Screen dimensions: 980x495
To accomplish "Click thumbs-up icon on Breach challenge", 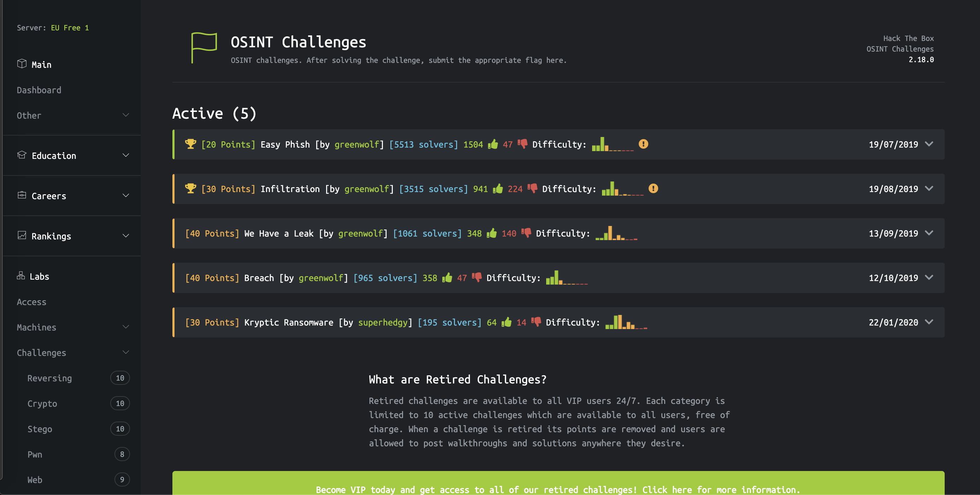I will click(x=447, y=278).
